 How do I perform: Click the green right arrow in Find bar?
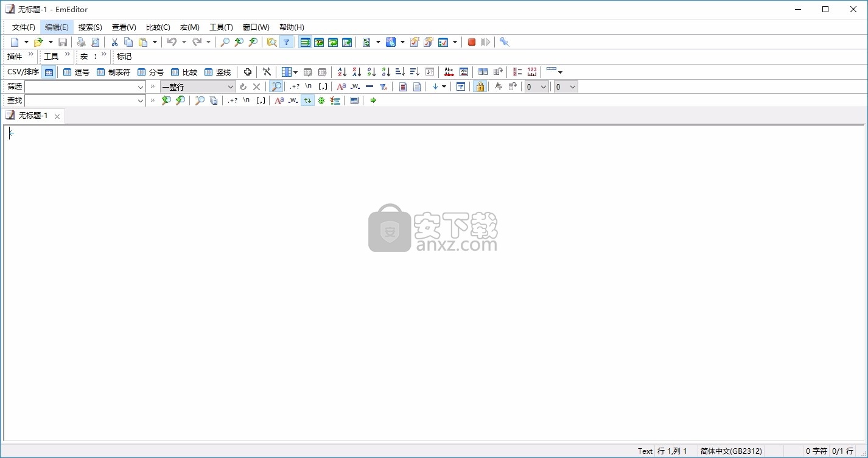pos(373,100)
